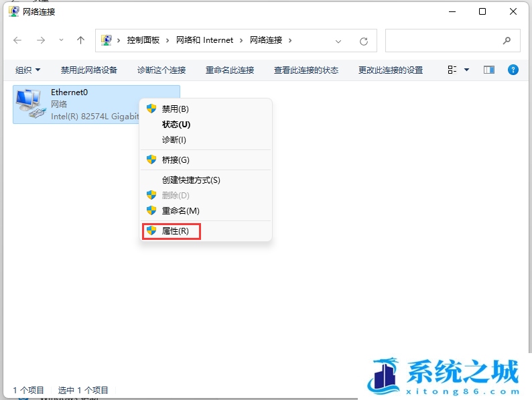This screenshot has height=400, width=532.
Task: Click the Intel(R) 82574L Gigabit description
Action: [x=95, y=117]
